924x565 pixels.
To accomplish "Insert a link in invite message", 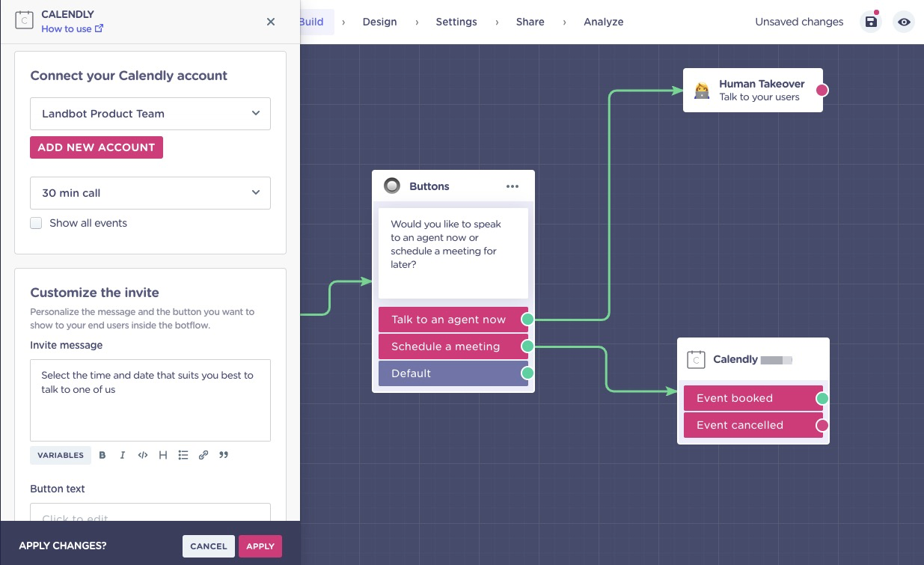I will tap(204, 455).
